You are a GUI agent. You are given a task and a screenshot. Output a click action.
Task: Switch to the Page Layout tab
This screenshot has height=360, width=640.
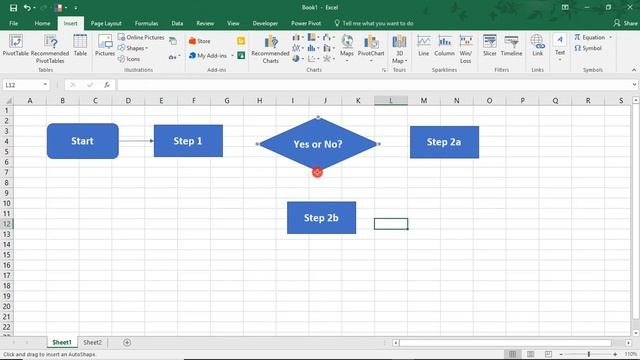pyautogui.click(x=106, y=24)
